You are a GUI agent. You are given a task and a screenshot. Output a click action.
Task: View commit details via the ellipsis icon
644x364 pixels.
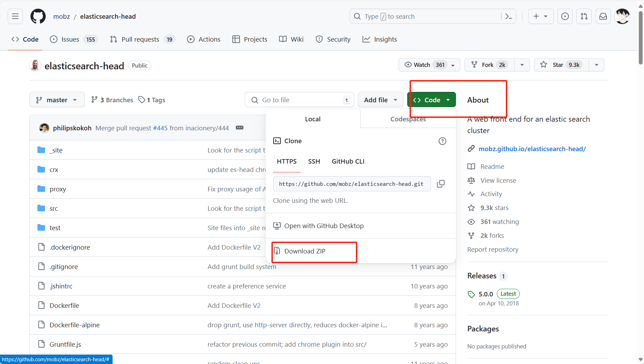[240, 128]
